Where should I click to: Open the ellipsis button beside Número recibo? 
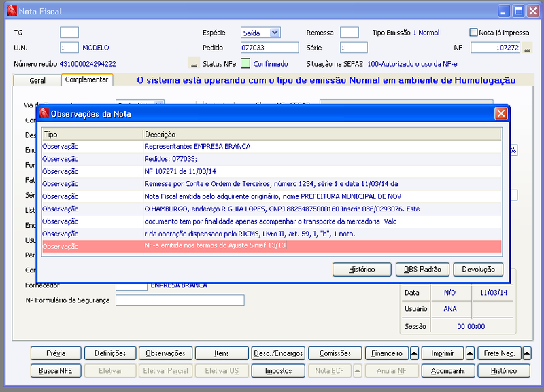tap(194, 63)
